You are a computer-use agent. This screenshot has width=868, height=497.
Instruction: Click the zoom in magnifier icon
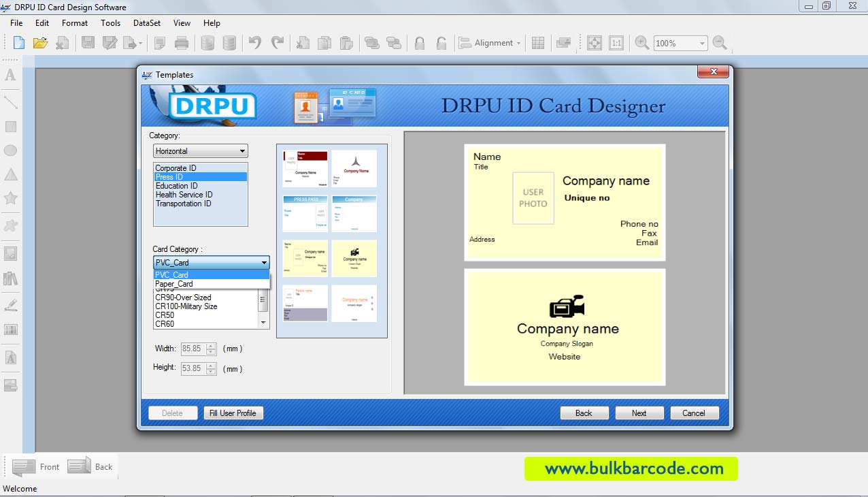tap(641, 43)
